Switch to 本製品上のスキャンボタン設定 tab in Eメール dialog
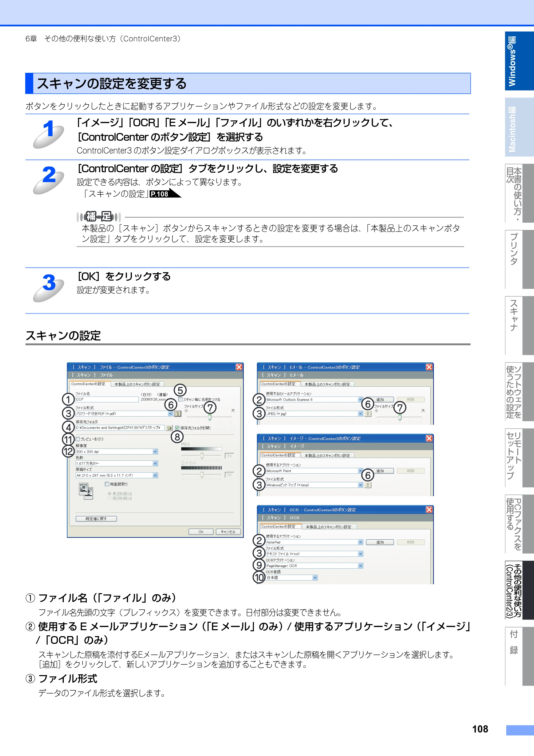 (x=328, y=384)
